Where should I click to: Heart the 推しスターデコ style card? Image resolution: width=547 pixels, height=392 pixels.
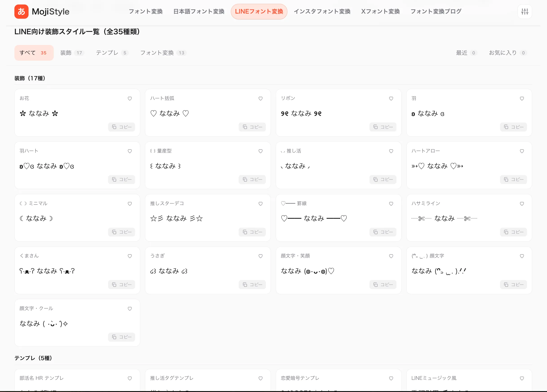260,204
